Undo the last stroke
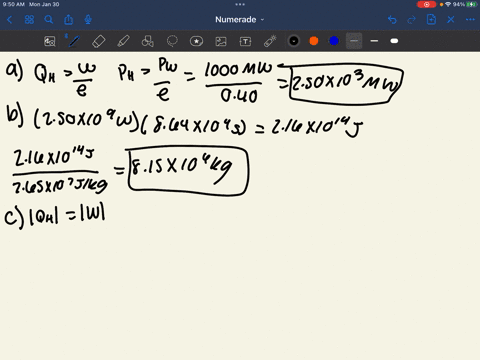This screenshot has height=360, width=480. 392,20
